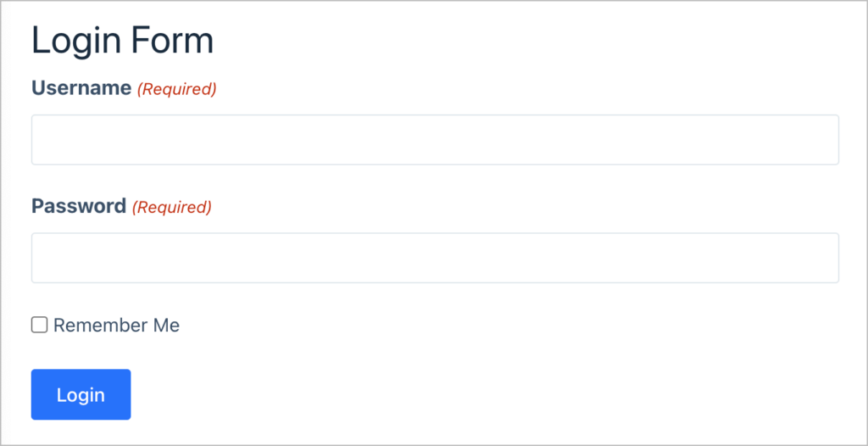This screenshot has height=446, width=868.
Task: Place cursor in the second required field
Action: click(x=435, y=258)
